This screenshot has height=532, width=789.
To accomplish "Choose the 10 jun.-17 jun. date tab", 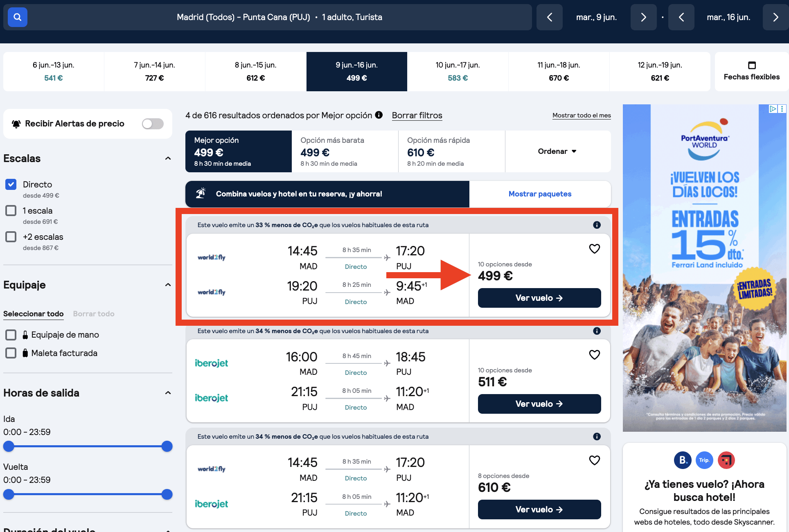I will 458,72.
